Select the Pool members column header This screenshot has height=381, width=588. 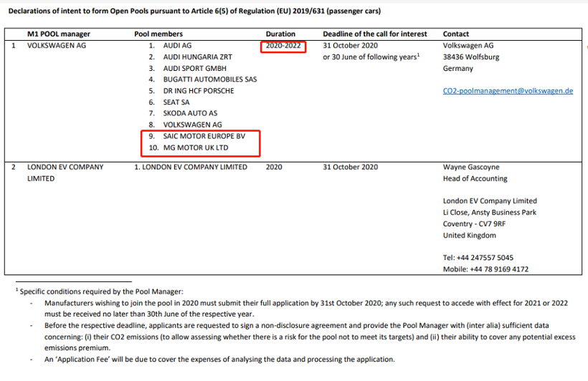[x=158, y=34]
